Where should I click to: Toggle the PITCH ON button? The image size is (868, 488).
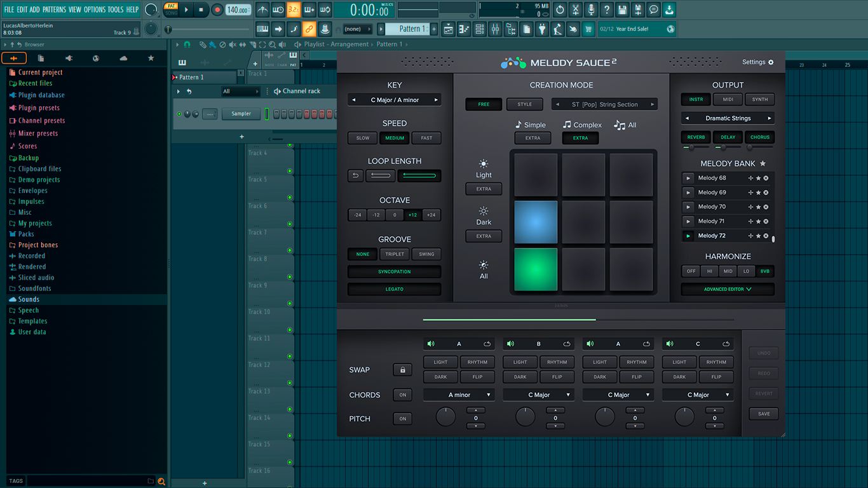(x=402, y=419)
